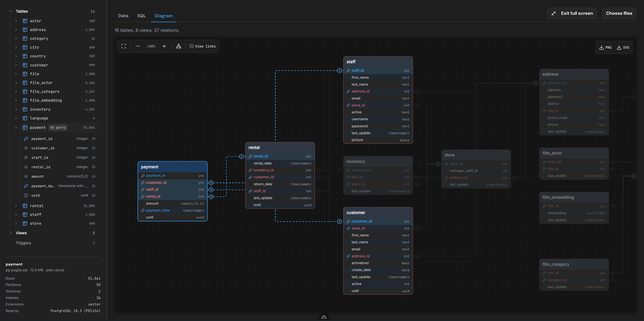Click the hash icon beside amount in sidebar

point(26,176)
